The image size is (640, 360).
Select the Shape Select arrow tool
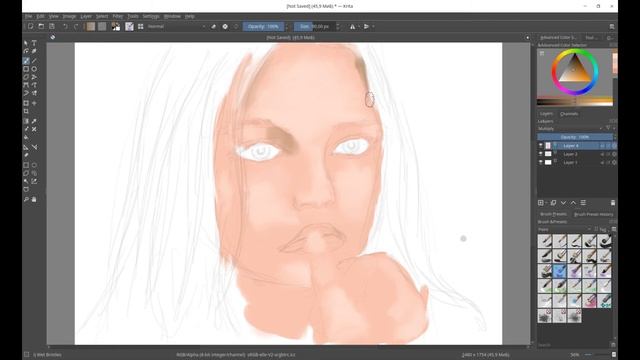(x=26, y=43)
